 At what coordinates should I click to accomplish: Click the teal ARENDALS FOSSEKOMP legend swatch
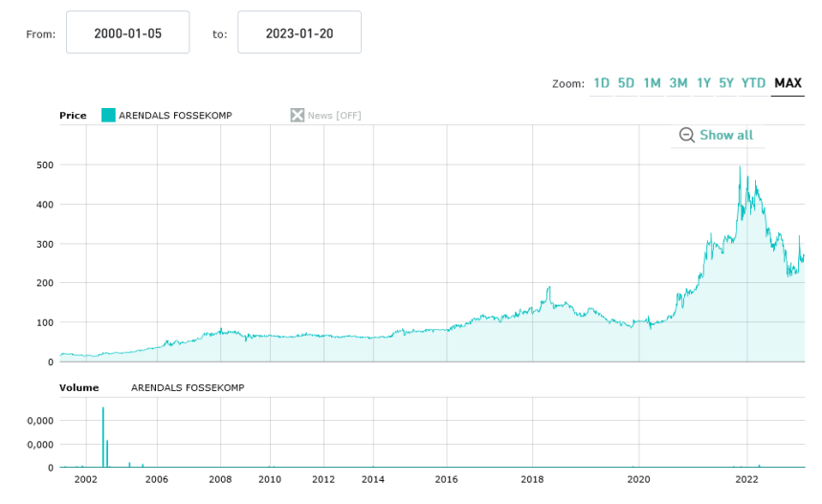click(108, 116)
